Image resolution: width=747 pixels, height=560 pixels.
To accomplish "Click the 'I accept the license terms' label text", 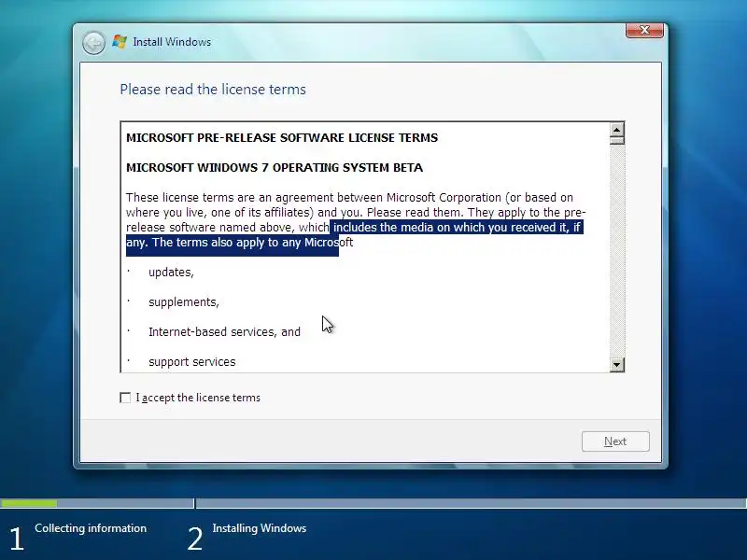I will click(198, 398).
